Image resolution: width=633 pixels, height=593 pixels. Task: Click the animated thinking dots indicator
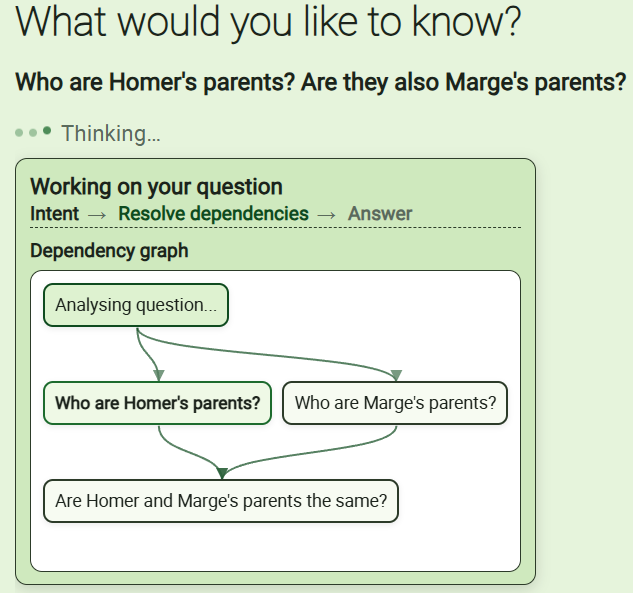33,132
